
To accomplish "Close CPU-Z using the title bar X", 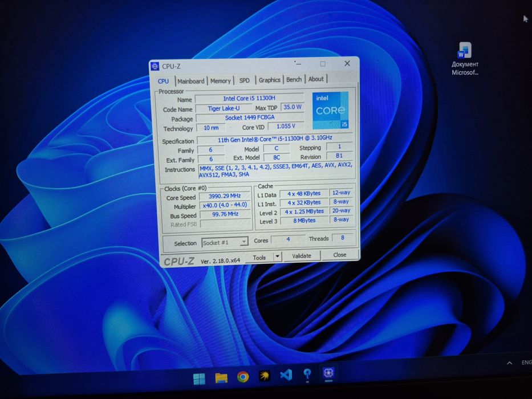I will pos(347,63).
